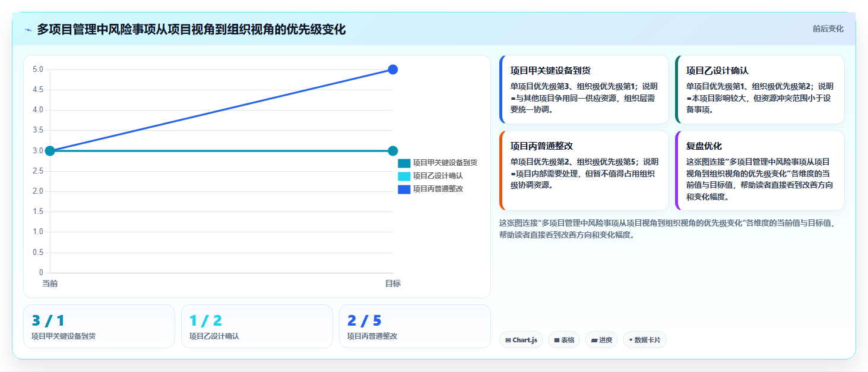Toggle 项目乙设计确认 legend swatch

(x=404, y=176)
